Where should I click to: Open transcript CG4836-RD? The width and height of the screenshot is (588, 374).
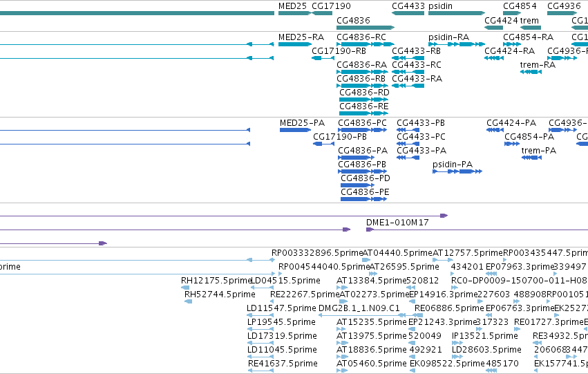tap(363, 100)
